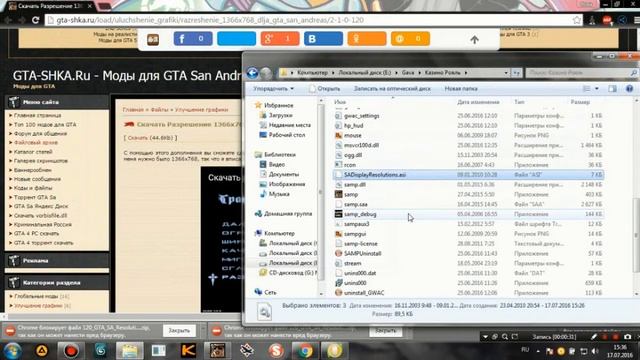This screenshot has height=360, width=640.
Task: Select sampgui PNG file icon
Action: tap(338, 234)
